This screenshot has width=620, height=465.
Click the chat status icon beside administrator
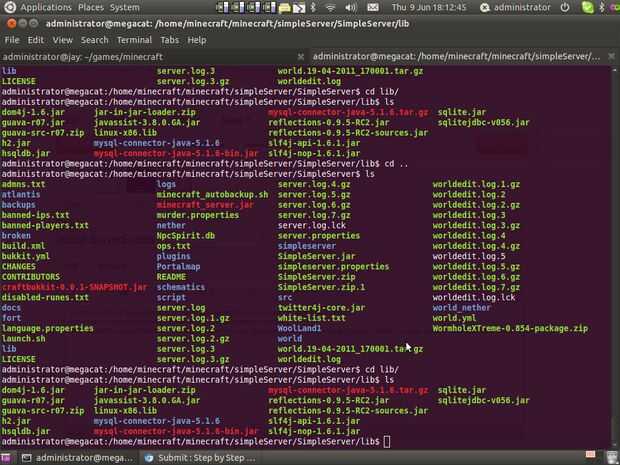click(485, 7)
